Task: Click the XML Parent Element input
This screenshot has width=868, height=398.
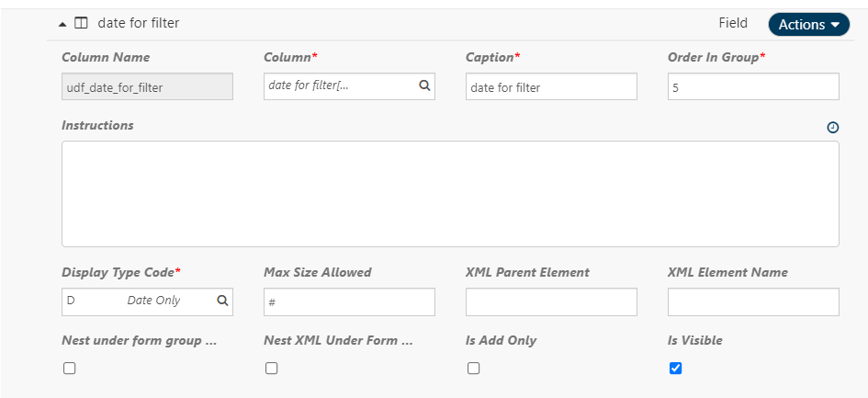Action: click(x=551, y=302)
